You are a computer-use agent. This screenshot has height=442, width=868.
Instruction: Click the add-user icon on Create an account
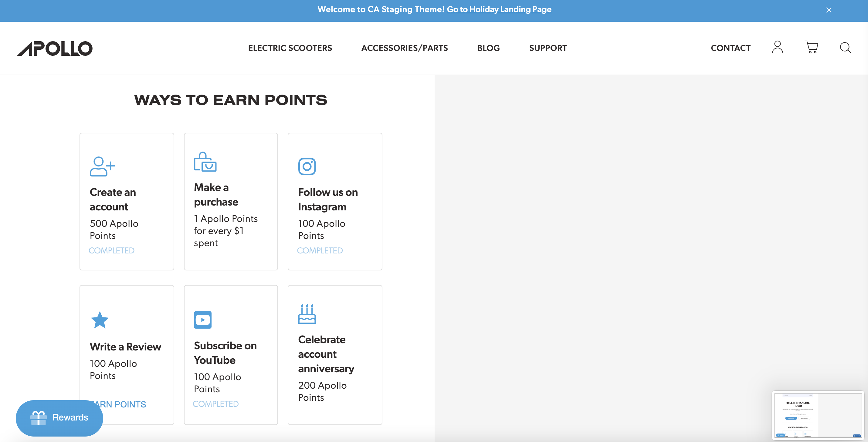point(103,166)
